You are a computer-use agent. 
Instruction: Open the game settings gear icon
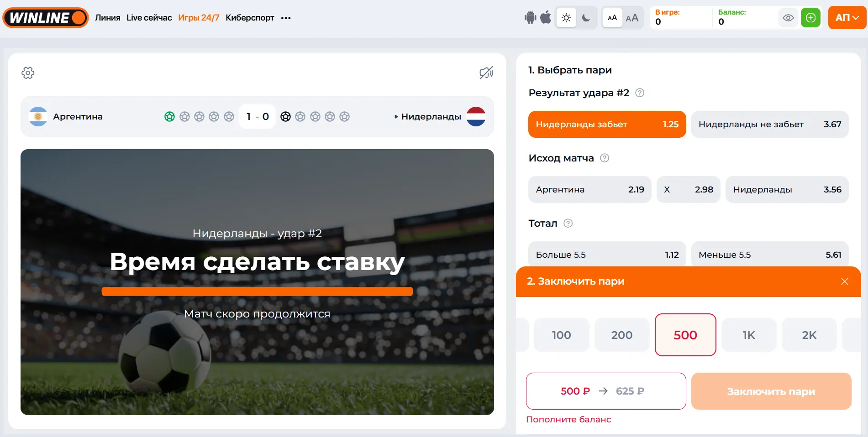28,73
